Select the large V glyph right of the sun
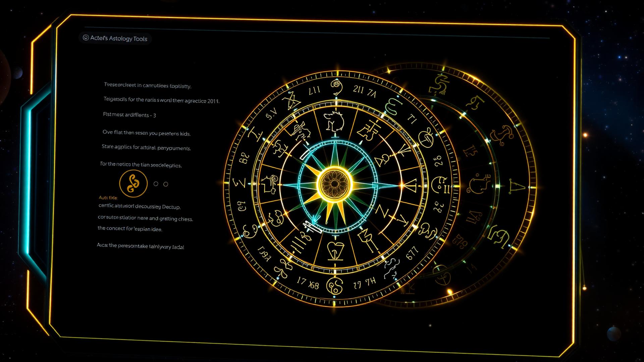Screen dimensions: 644x362 click(x=410, y=186)
